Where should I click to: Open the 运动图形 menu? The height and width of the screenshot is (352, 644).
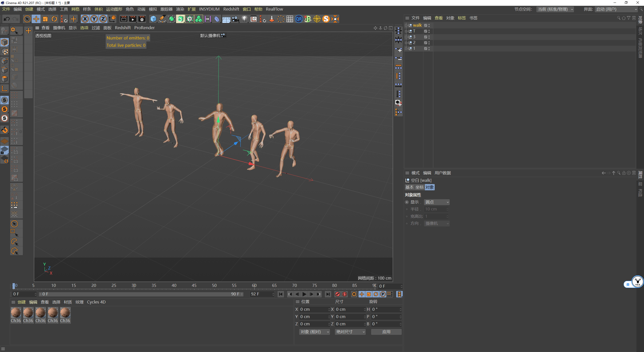[x=114, y=9]
